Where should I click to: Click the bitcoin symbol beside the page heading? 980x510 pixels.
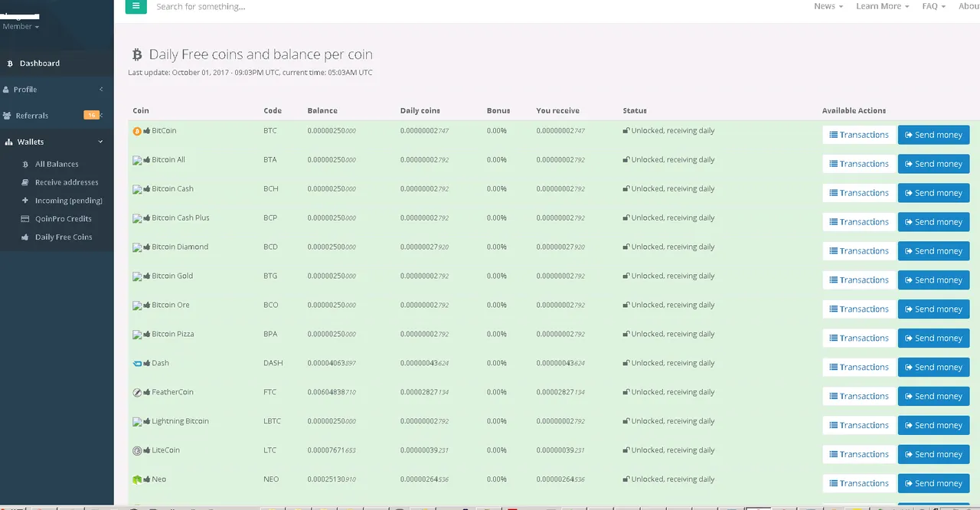137,54
